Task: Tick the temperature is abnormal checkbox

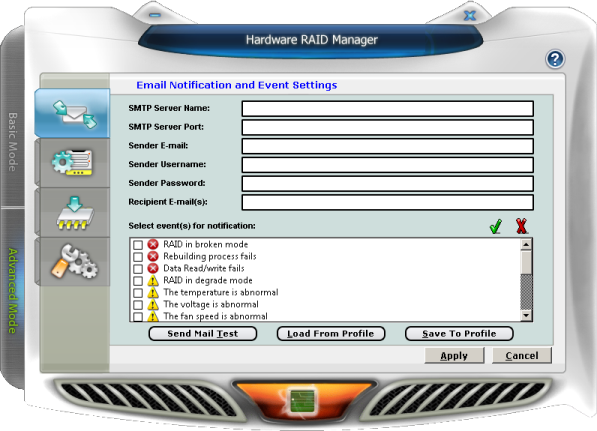Action: (138, 293)
